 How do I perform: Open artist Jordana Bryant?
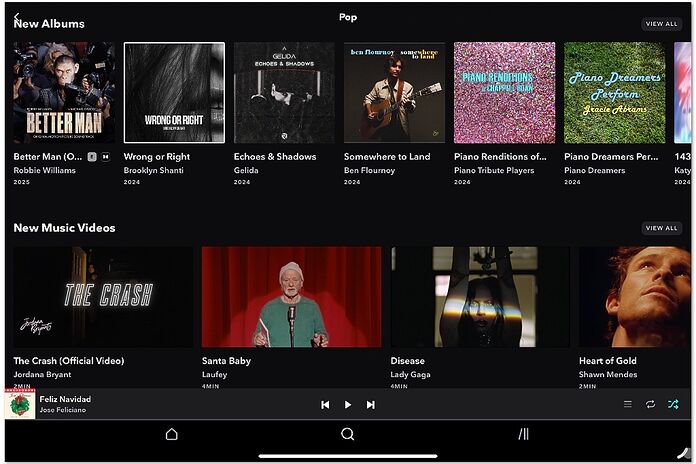point(42,375)
